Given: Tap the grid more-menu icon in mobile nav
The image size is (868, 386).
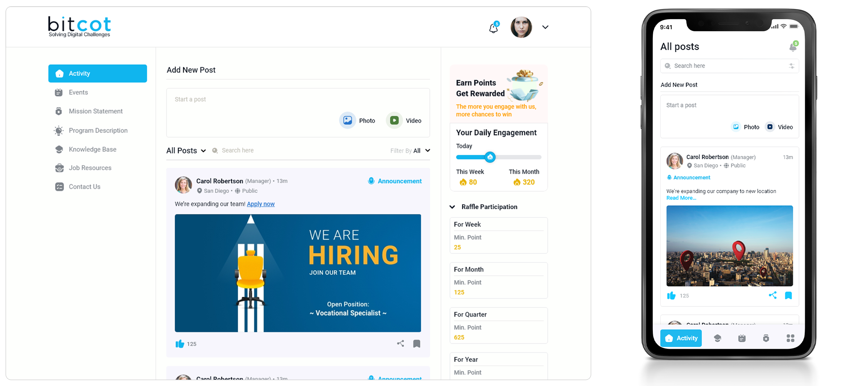Looking at the screenshot, I should click(790, 338).
